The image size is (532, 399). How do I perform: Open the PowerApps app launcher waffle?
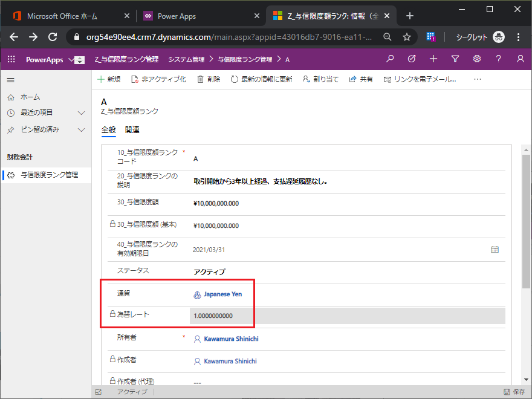pos(11,59)
